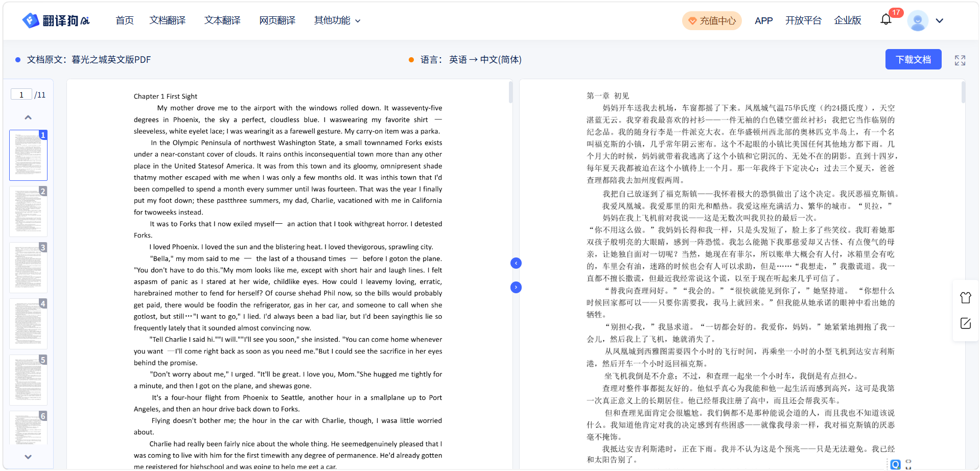Open 企业版 link
The image size is (980, 471).
[x=848, y=20]
